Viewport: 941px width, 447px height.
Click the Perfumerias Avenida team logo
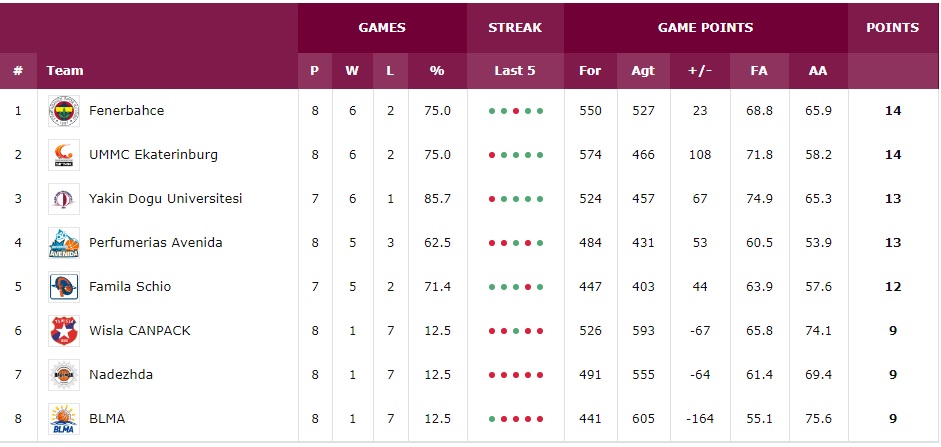[x=64, y=243]
